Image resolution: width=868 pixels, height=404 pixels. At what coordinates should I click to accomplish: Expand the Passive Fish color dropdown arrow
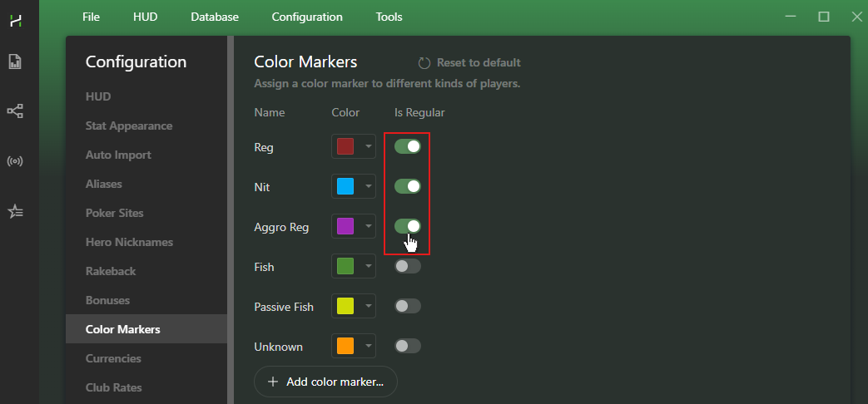(x=368, y=306)
